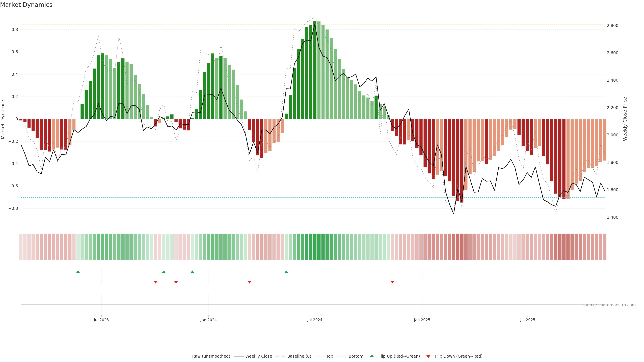
Task: Click the leftmost red flip-down triangle marker
Action: point(155,282)
